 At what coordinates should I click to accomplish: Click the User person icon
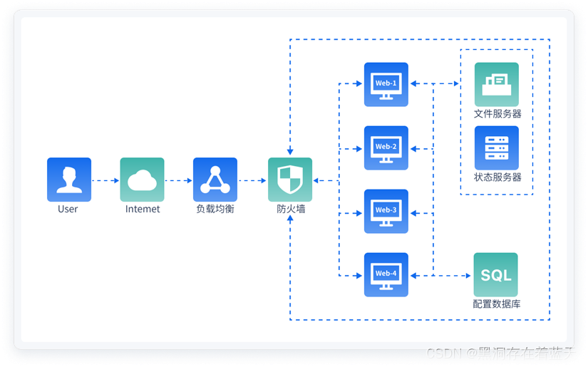tap(69, 180)
